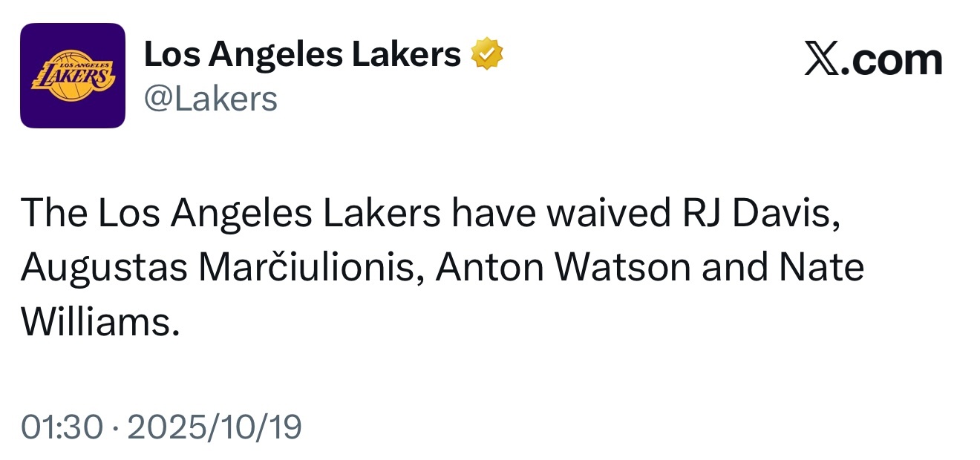The image size is (980, 460).
Task: Click "The Los Angeles Lakers" opening tweet text
Action: pos(231,214)
